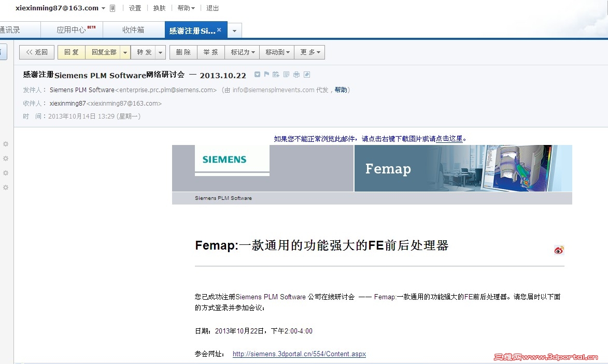Click the time 2013年10月14日 13:29
The image size is (608, 364).
point(81,116)
